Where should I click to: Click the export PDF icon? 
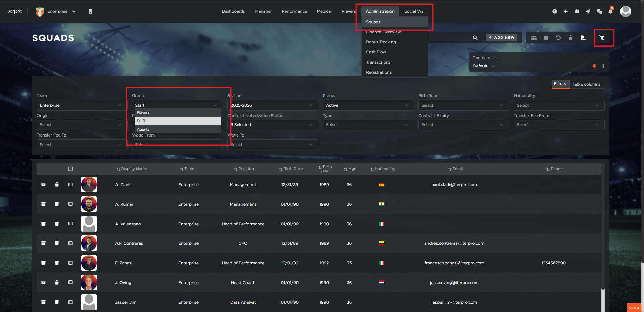point(583,38)
